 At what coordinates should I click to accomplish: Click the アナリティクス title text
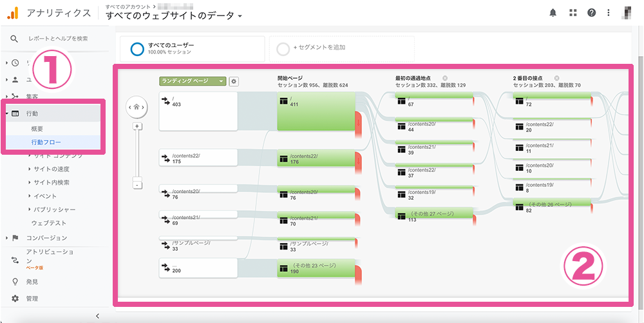59,13
